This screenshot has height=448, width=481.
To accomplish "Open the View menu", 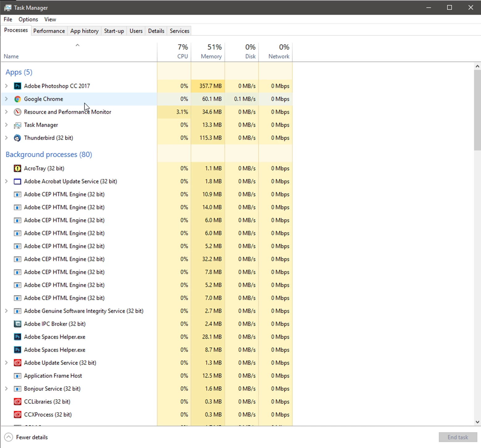I will (x=50, y=19).
